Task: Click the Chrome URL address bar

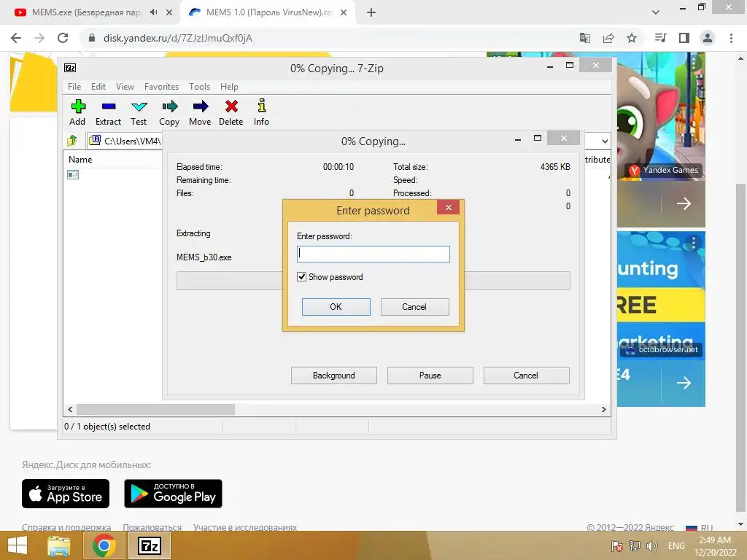Action: click(329, 38)
